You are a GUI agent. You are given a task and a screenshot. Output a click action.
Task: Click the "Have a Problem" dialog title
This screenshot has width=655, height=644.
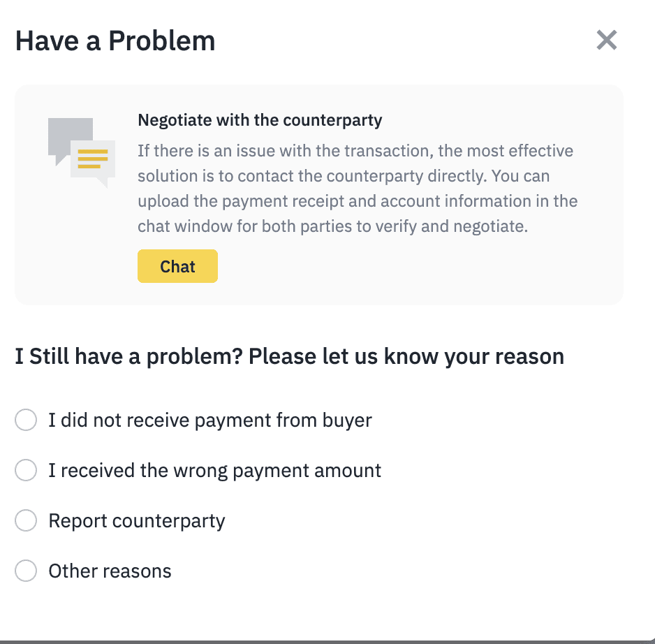point(115,41)
